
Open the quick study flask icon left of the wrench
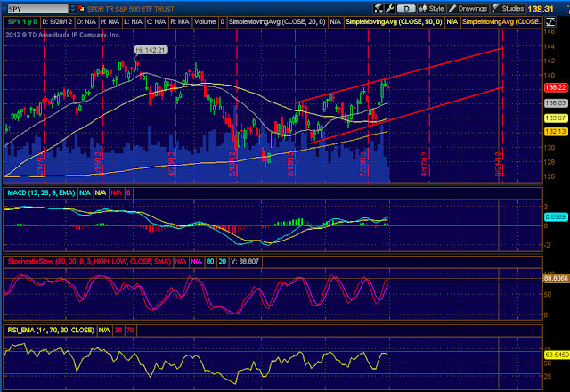coord(378,9)
